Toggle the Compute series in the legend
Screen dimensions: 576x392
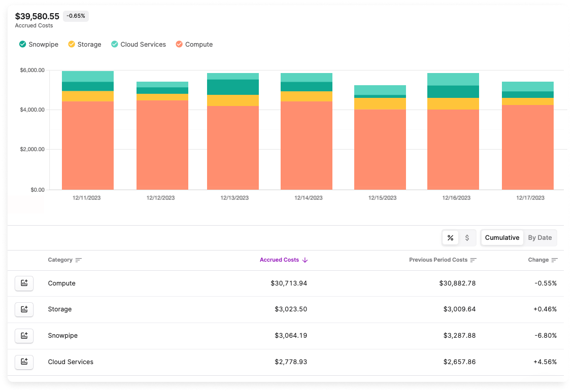[194, 44]
